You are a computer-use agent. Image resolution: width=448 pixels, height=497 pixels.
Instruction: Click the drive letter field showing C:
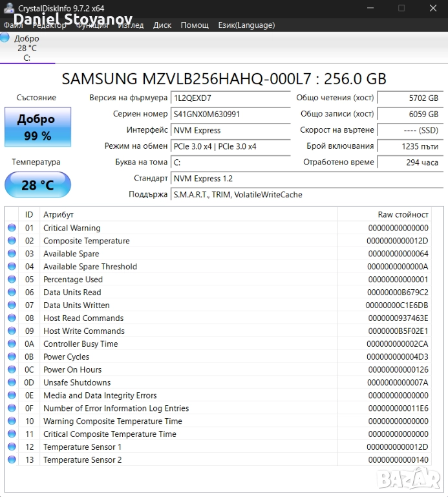(x=231, y=162)
